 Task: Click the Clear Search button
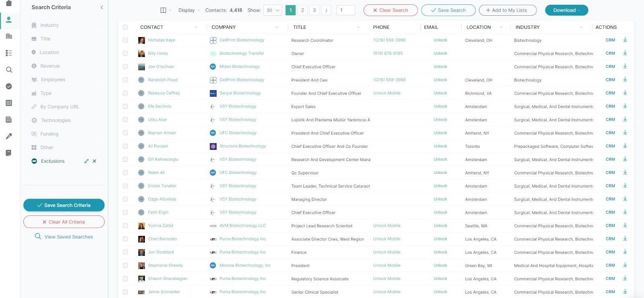[390, 10]
